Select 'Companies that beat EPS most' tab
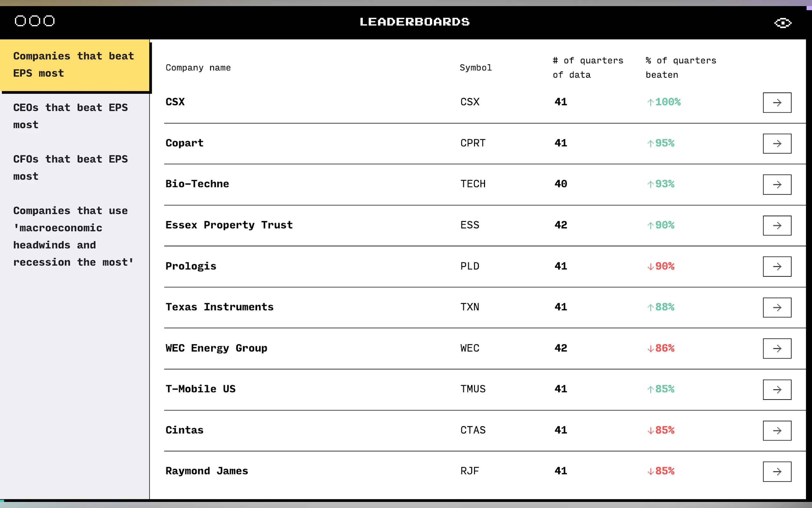 point(74,65)
